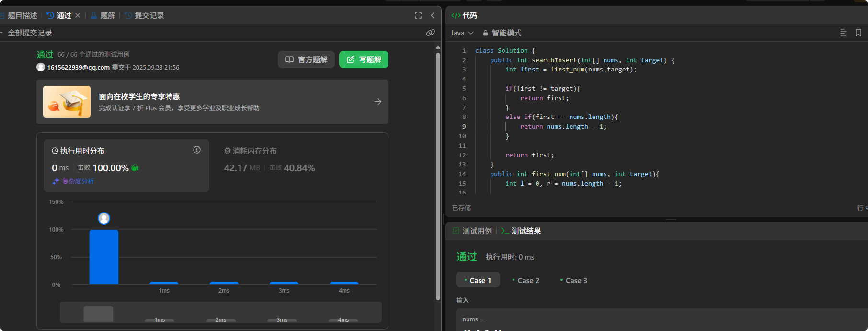Click the chip icon in 消耗内存分布
This screenshot has width=868, height=331.
(x=228, y=151)
